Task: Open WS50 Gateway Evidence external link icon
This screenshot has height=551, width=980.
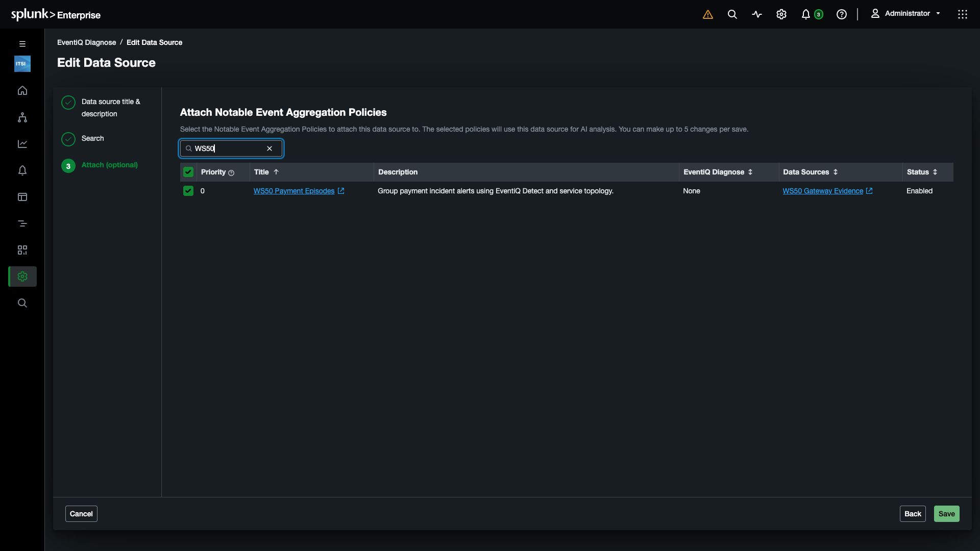Action: tap(869, 191)
